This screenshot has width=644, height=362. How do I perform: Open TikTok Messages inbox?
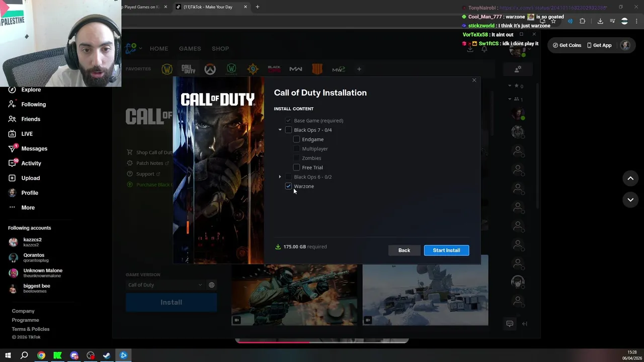tap(28, 149)
